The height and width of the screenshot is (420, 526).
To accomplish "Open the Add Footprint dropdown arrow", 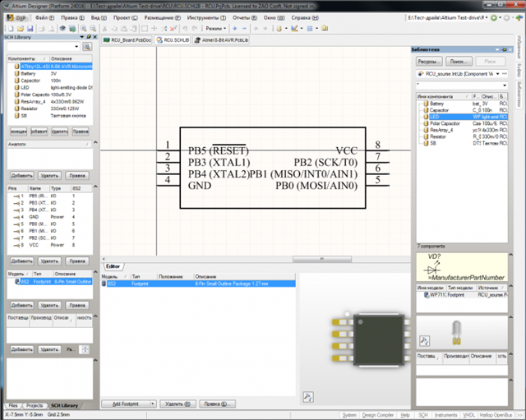I will [153, 404].
